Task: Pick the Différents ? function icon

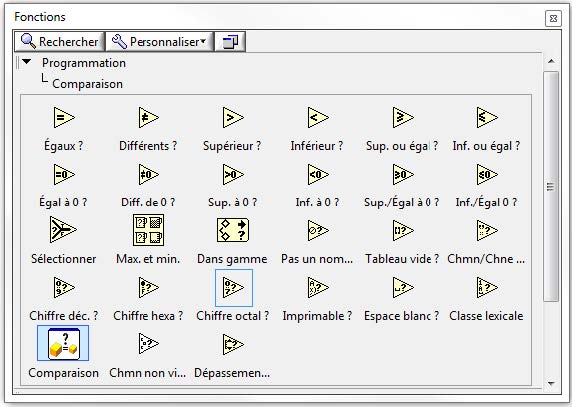Action: pos(148,117)
